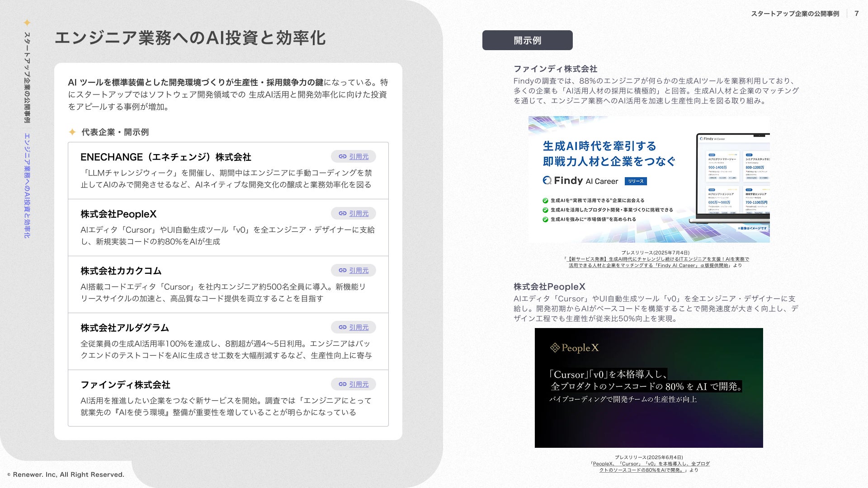Image resolution: width=868 pixels, height=488 pixels.
Task: Click the Findy AI Career logo icon
Action: [x=547, y=181]
